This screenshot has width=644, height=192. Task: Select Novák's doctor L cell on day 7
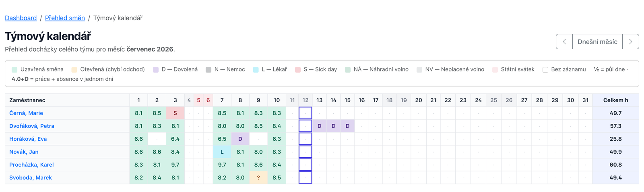point(222,152)
